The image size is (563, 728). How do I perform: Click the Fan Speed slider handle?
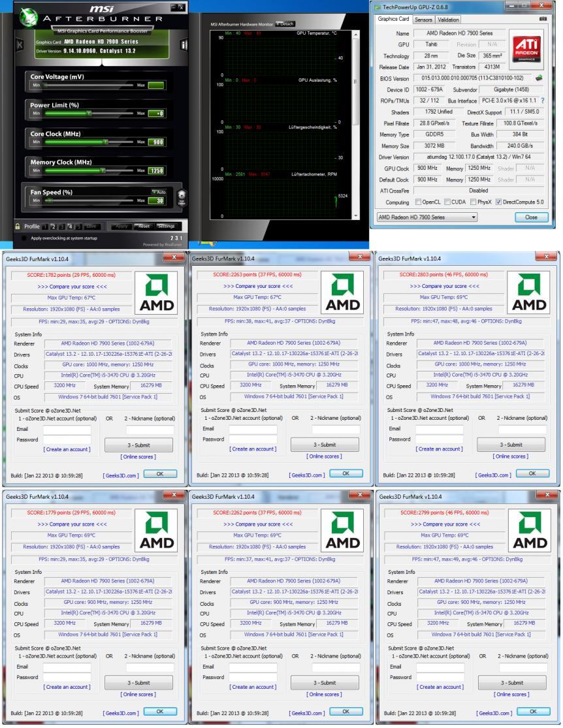[x=49, y=200]
